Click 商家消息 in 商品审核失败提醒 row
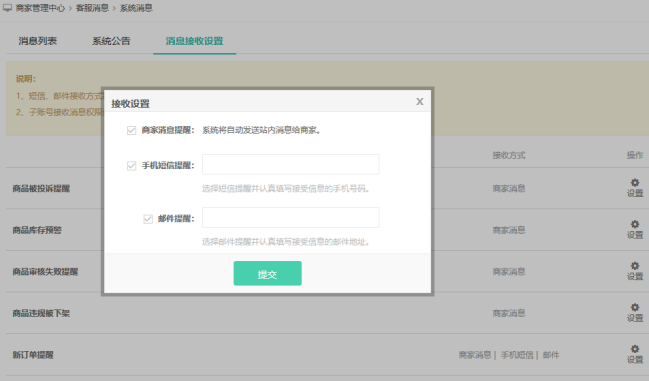Screen dimensions: 649x381 pyautogui.click(x=509, y=272)
